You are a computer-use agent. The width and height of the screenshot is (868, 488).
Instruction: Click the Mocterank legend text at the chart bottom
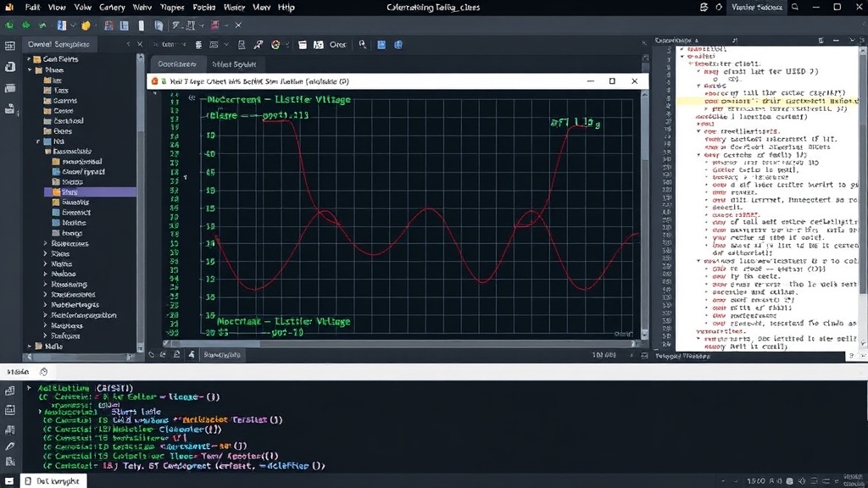(x=283, y=321)
